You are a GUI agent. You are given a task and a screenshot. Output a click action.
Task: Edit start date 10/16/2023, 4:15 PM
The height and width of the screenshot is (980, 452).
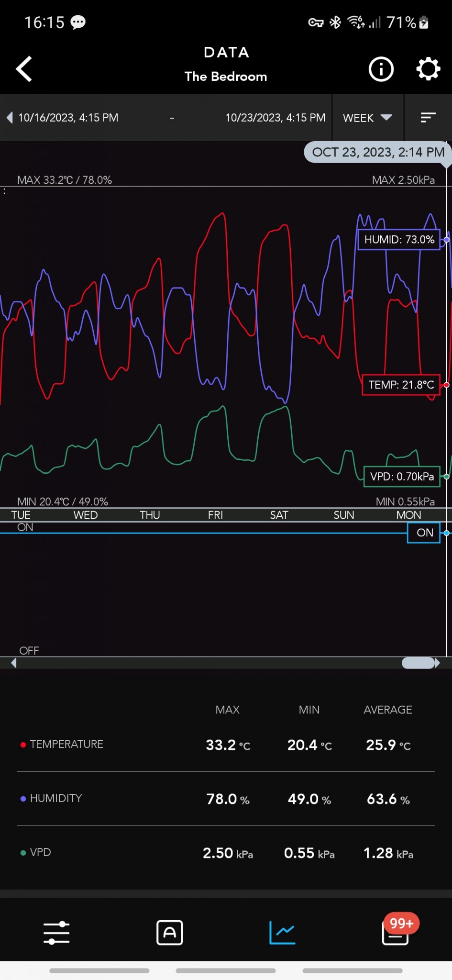pyautogui.click(x=68, y=118)
